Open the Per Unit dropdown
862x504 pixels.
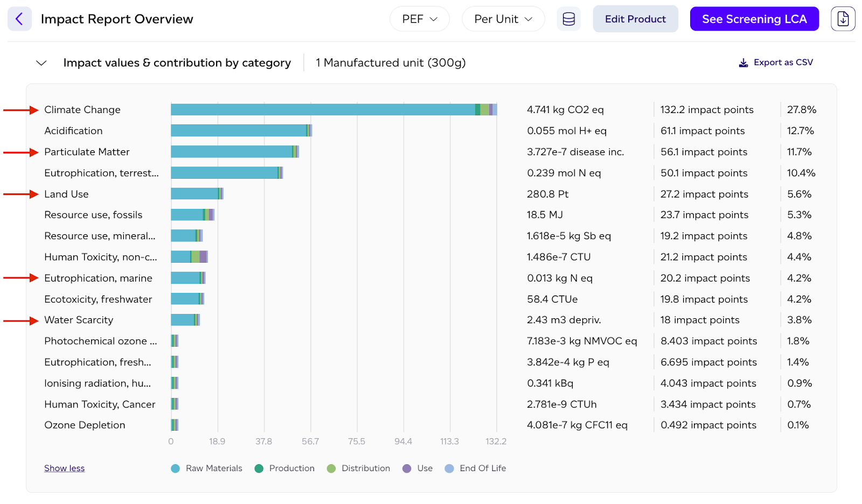click(x=503, y=19)
